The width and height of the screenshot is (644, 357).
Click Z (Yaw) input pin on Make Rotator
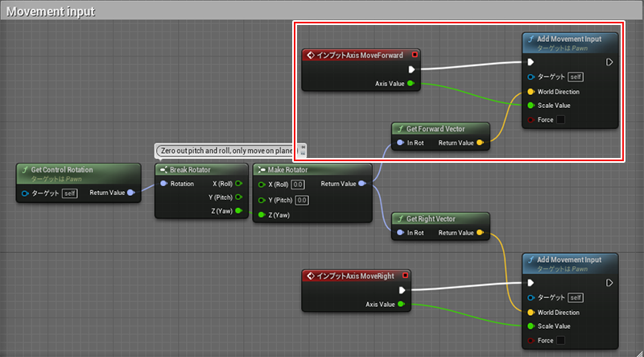[262, 214]
